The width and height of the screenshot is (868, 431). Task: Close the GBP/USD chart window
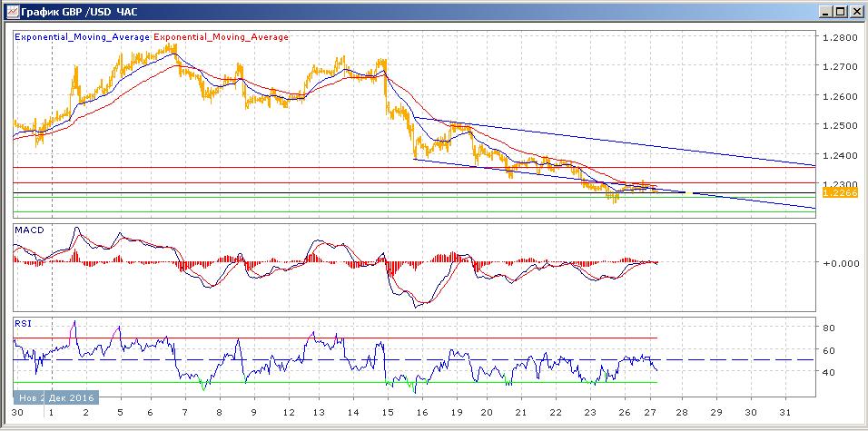coord(855,11)
